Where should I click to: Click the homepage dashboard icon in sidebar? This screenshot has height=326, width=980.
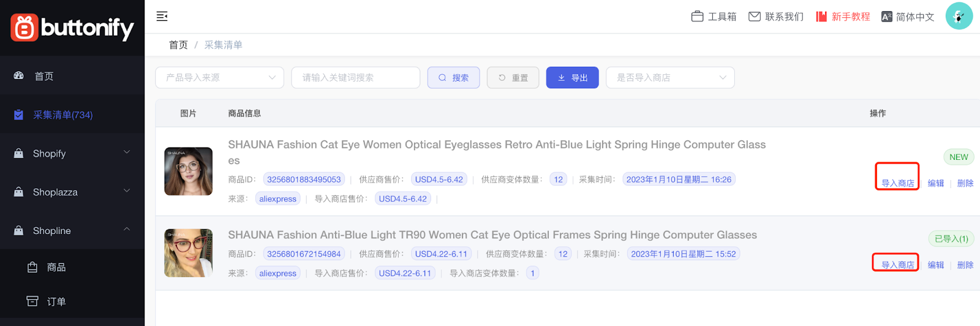[19, 76]
